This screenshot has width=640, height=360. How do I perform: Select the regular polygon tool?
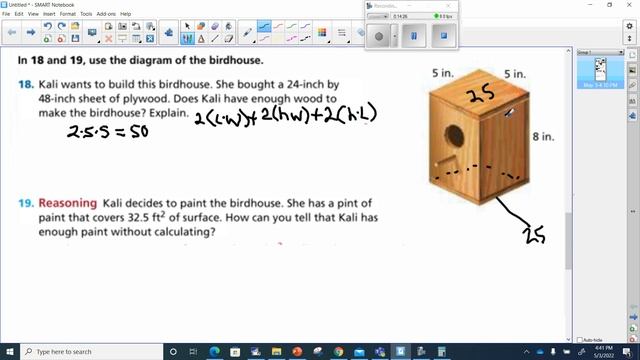pos(201,39)
